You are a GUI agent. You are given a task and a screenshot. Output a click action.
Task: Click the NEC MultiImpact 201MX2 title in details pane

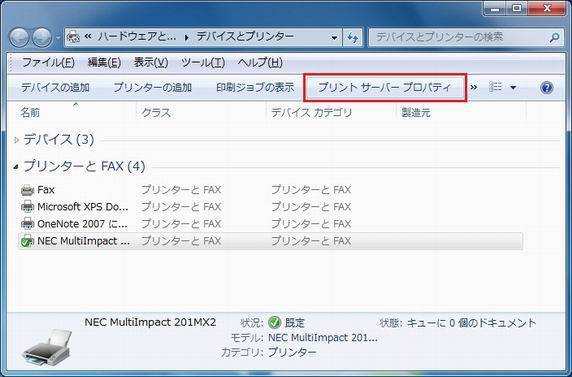[x=150, y=322]
